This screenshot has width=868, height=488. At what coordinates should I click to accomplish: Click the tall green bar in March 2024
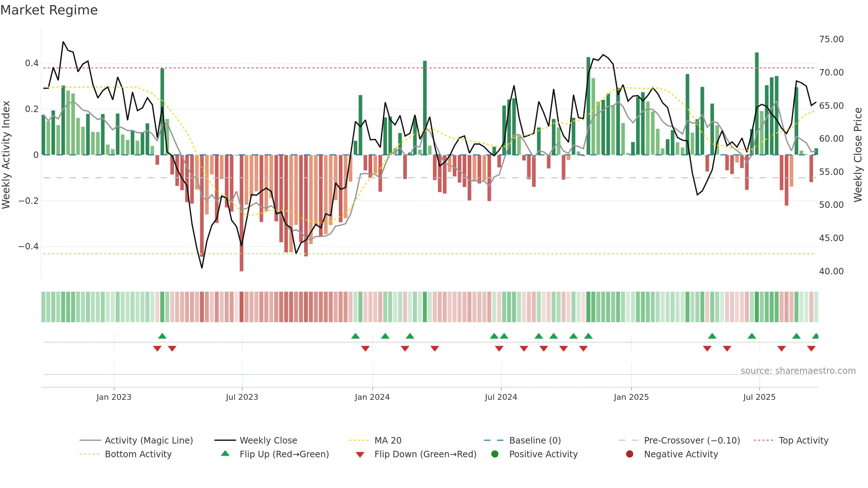pos(425,108)
